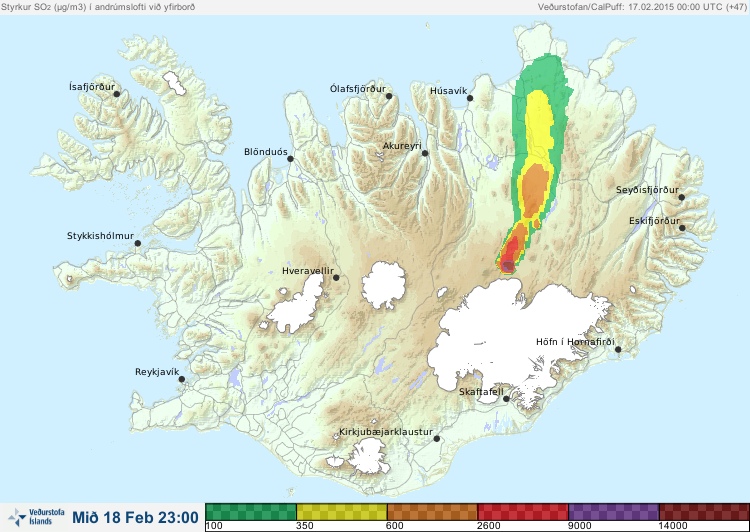The width and height of the screenshot is (750, 532).
Task: Click the 'Veðurstofan/CalPuff' header text
Action: click(641, 7)
